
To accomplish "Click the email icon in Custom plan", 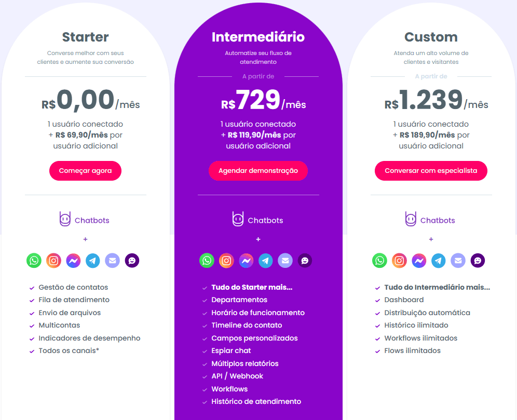I will click(x=458, y=261).
